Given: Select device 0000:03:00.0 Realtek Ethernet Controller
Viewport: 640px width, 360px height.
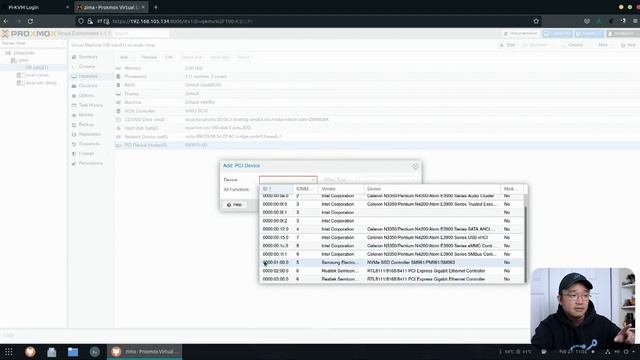Looking at the screenshot, I should point(392,279).
